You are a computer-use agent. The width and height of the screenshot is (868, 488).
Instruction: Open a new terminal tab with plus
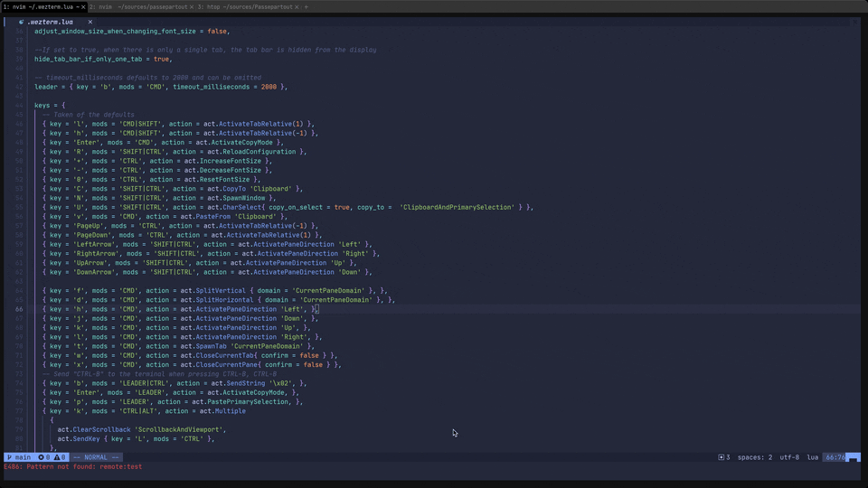point(307,6)
